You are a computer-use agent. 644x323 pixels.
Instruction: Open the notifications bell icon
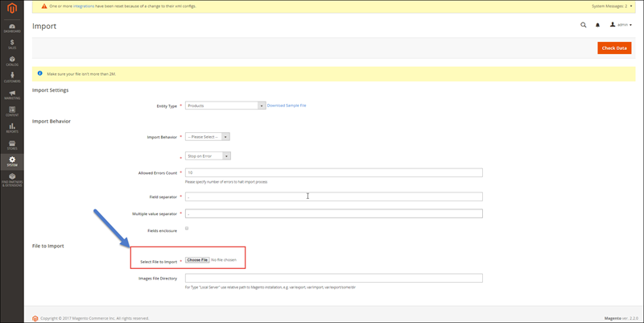click(x=598, y=25)
